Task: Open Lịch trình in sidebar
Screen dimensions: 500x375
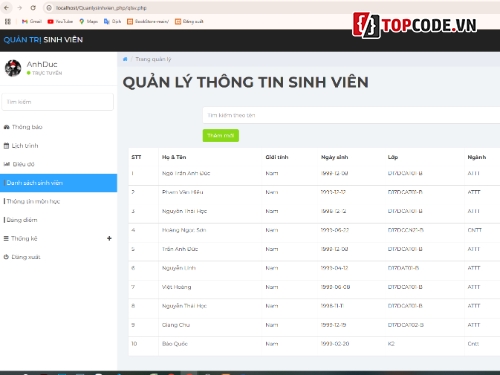Action: [x=25, y=146]
